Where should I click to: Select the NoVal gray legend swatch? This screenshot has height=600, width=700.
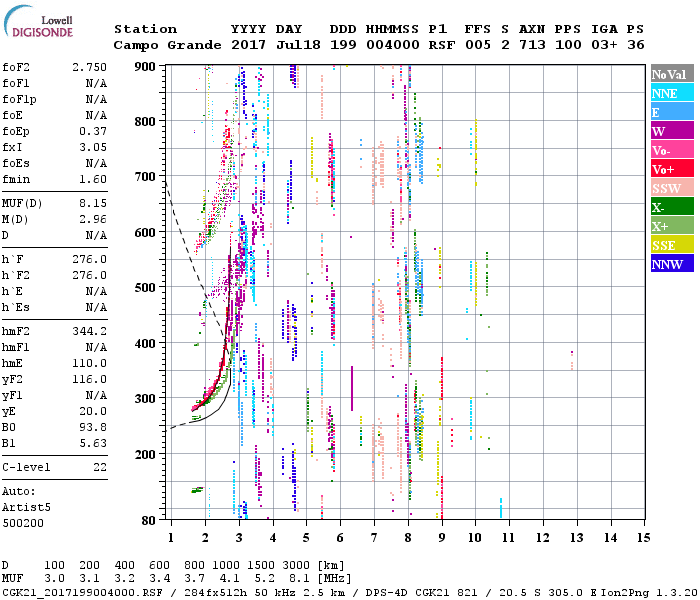[672, 74]
